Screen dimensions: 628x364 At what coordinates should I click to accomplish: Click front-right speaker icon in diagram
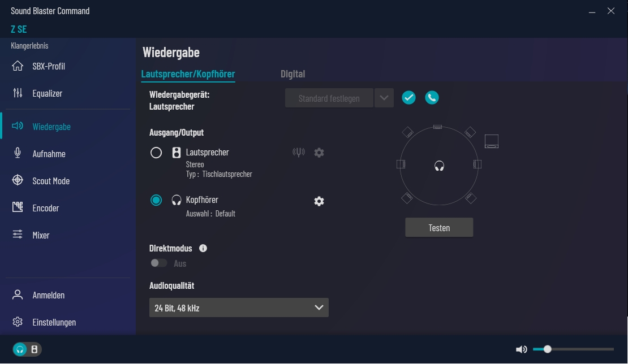[470, 132]
